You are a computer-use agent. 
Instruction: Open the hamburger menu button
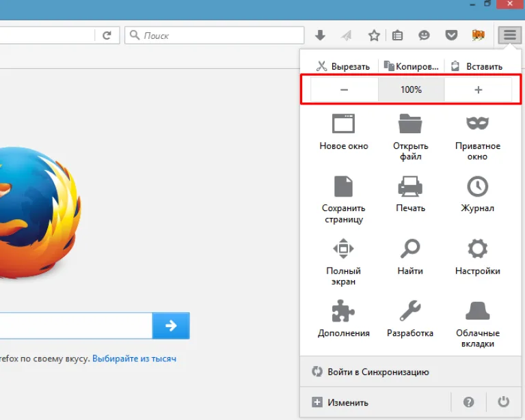coord(509,35)
